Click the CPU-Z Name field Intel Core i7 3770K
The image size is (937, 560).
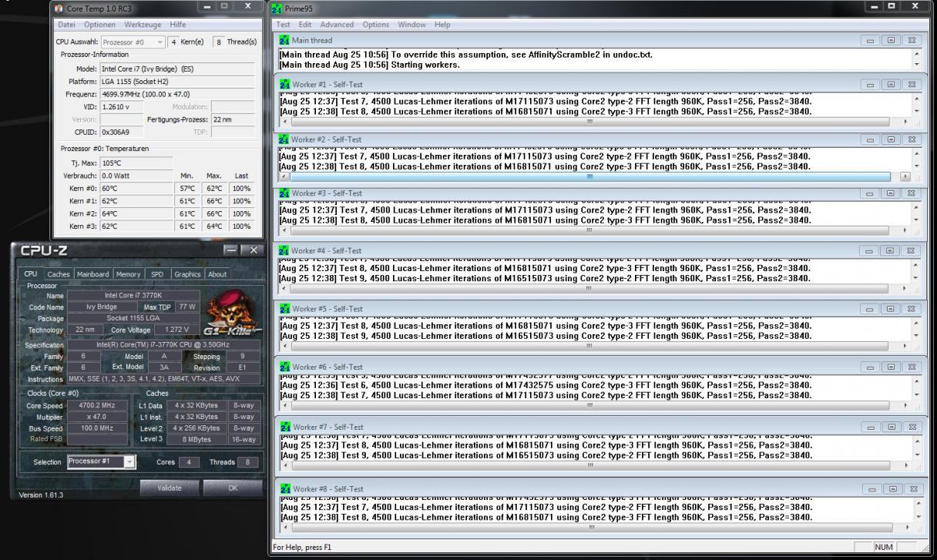[133, 296]
